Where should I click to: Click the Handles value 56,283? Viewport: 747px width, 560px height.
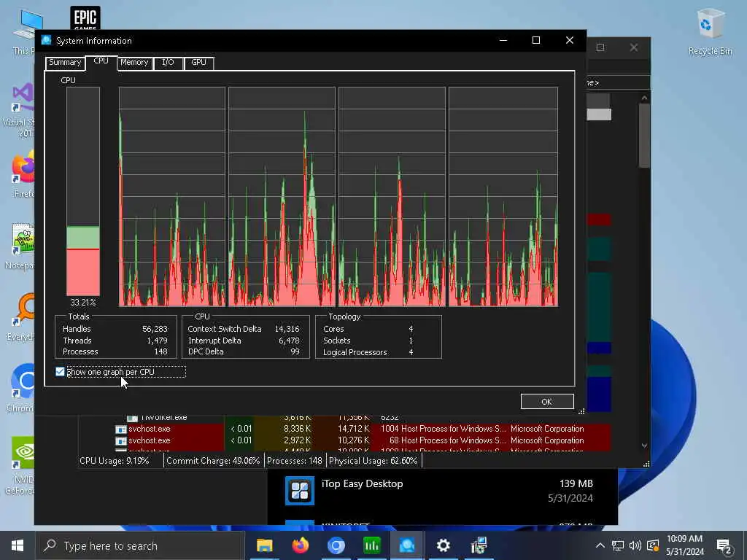coord(155,329)
